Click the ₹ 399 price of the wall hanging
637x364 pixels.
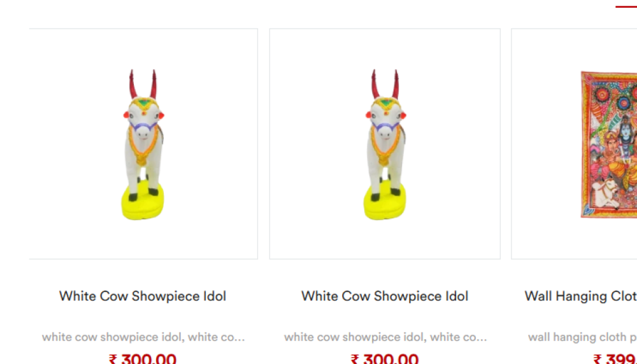click(x=615, y=358)
